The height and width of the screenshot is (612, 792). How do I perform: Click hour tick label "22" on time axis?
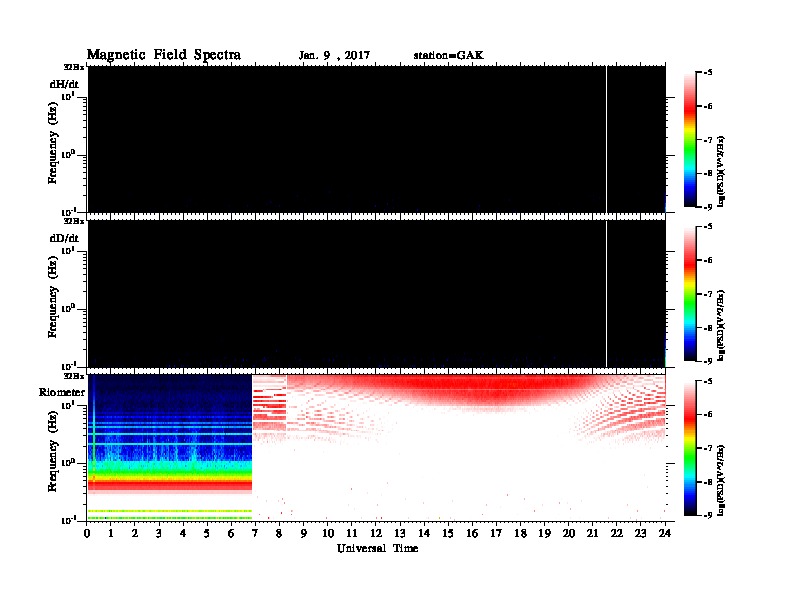[617, 534]
